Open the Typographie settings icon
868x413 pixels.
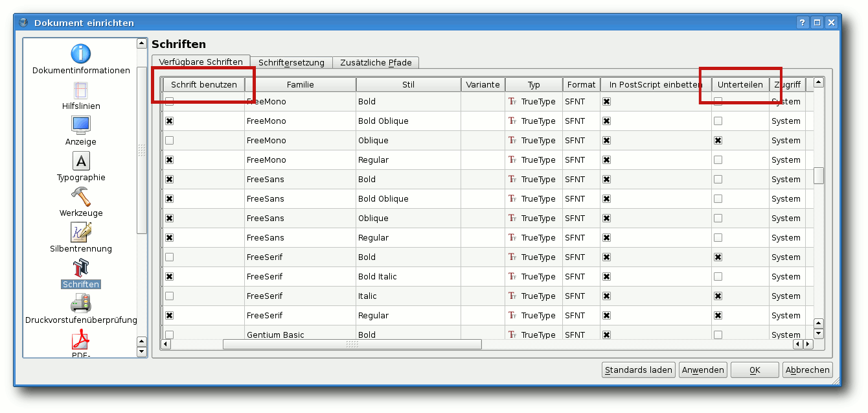[81, 161]
